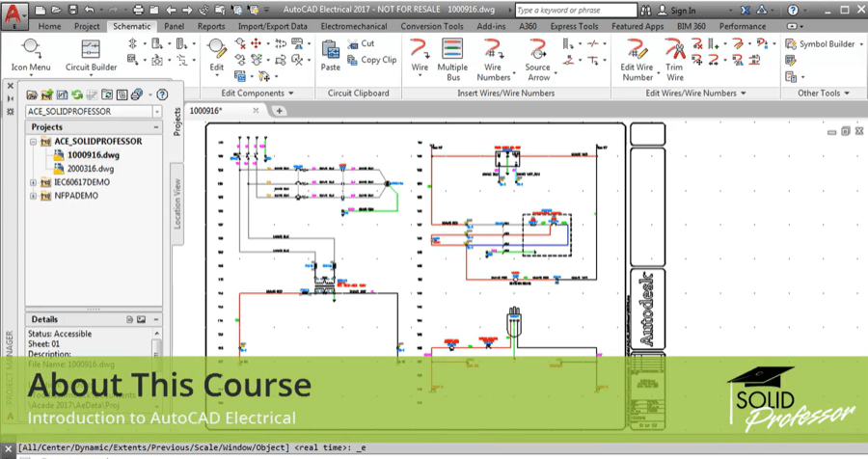Click the keyword search input field

(x=576, y=10)
